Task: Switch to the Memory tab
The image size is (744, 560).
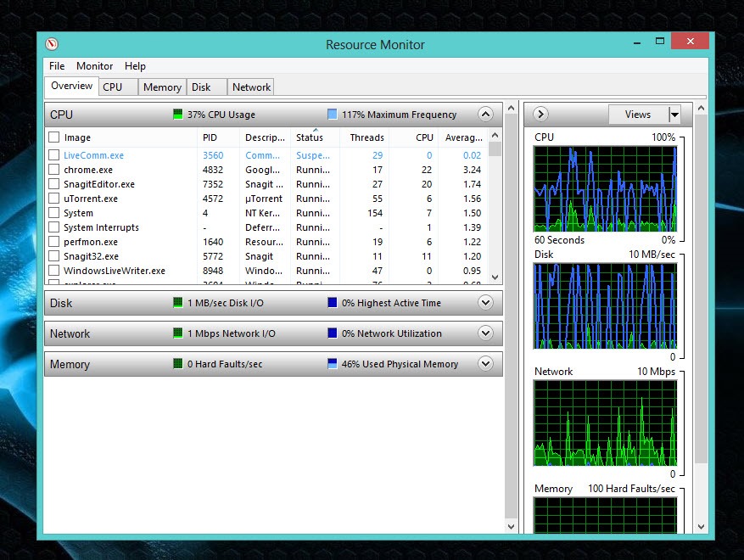Action: (162, 87)
